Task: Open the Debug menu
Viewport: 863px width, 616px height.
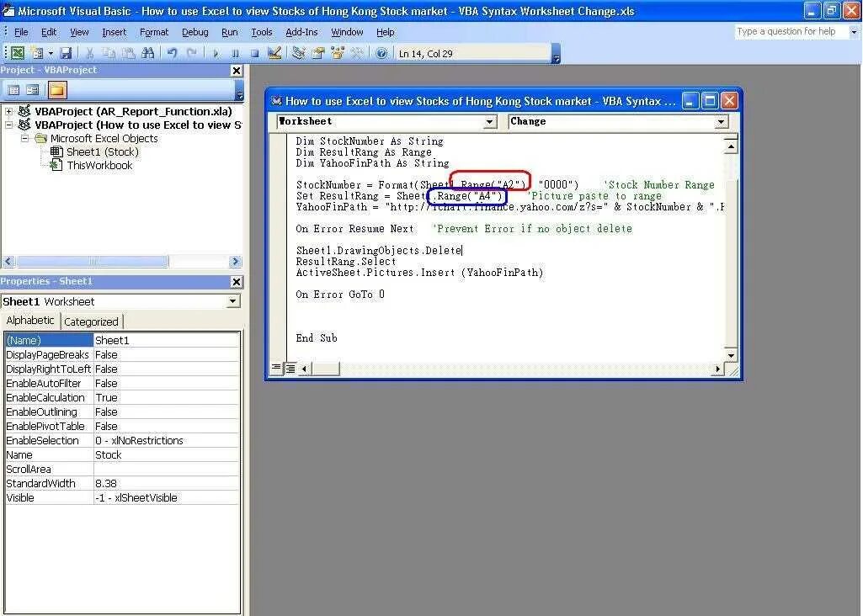Action: coord(194,33)
